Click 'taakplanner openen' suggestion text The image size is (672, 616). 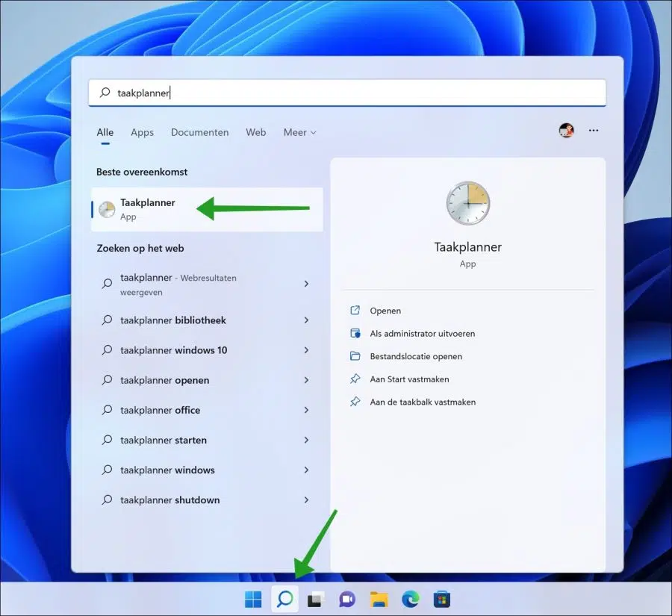point(164,380)
